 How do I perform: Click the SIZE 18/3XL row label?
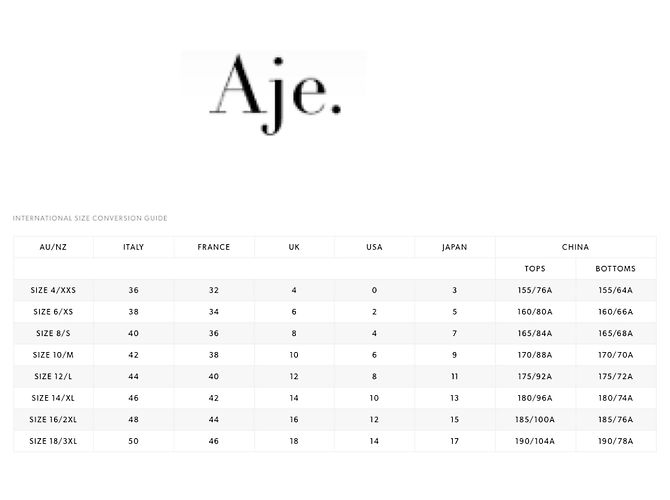(x=53, y=441)
